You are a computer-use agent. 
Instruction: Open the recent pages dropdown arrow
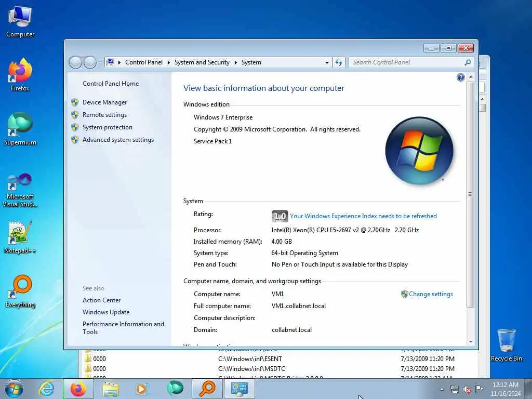(100, 62)
